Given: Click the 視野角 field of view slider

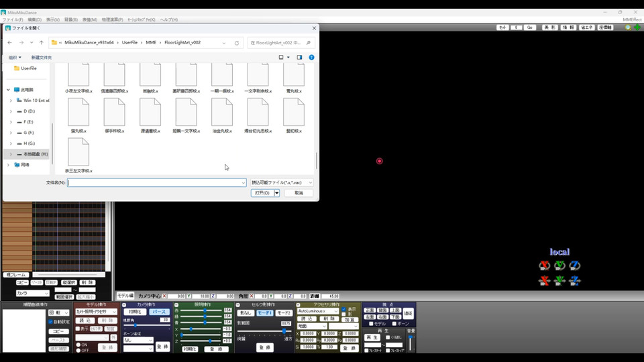Looking at the screenshot, I should pos(146,325).
